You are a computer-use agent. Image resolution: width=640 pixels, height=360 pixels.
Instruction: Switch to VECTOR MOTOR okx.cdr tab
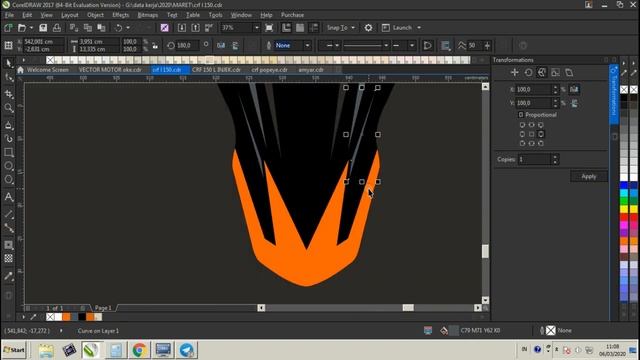pyautogui.click(x=110, y=70)
